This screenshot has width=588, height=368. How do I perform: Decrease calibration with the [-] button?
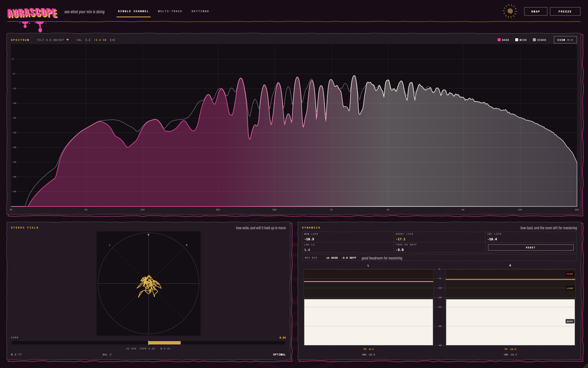coord(88,40)
